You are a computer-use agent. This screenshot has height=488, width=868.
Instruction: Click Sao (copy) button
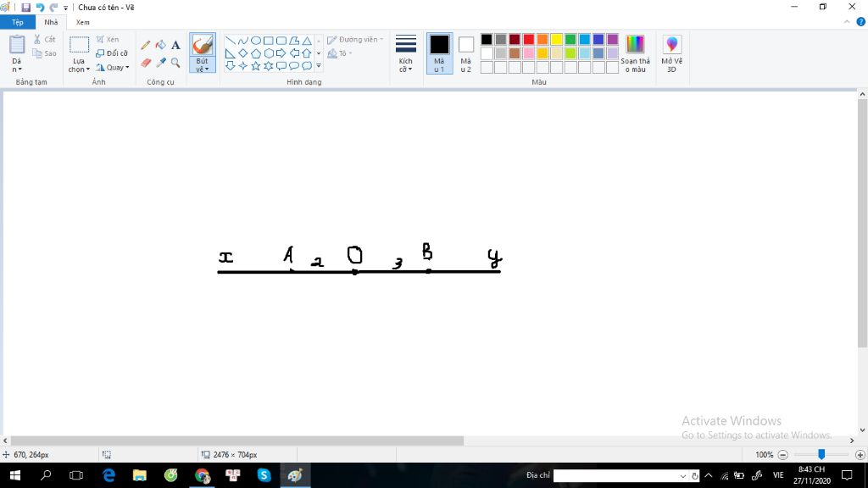(44, 53)
